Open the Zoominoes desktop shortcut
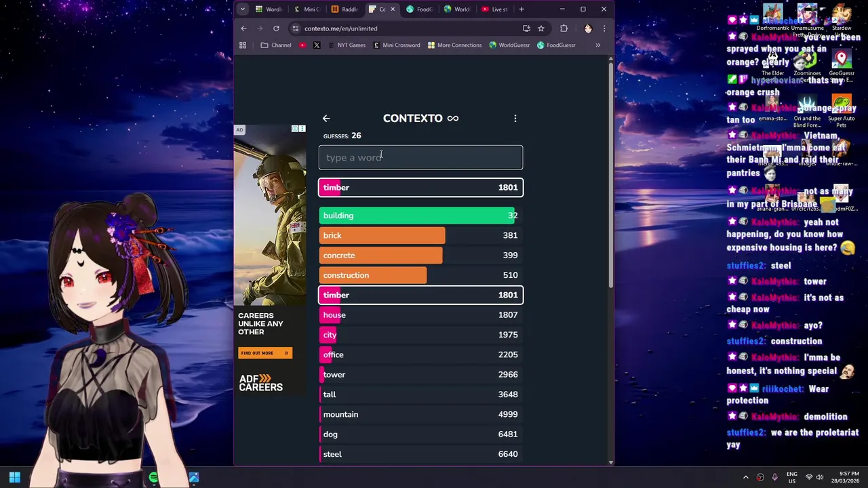 click(x=807, y=64)
